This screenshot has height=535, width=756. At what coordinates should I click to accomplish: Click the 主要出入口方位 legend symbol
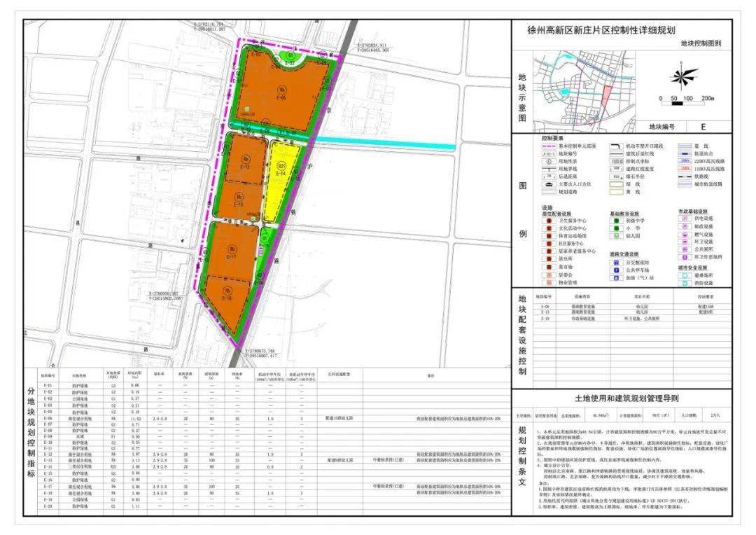coord(548,184)
